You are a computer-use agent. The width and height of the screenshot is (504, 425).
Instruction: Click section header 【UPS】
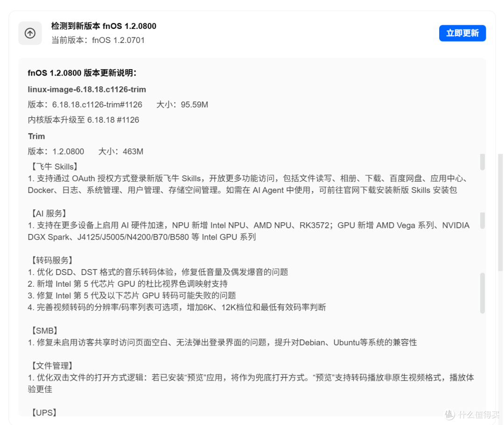(43, 413)
